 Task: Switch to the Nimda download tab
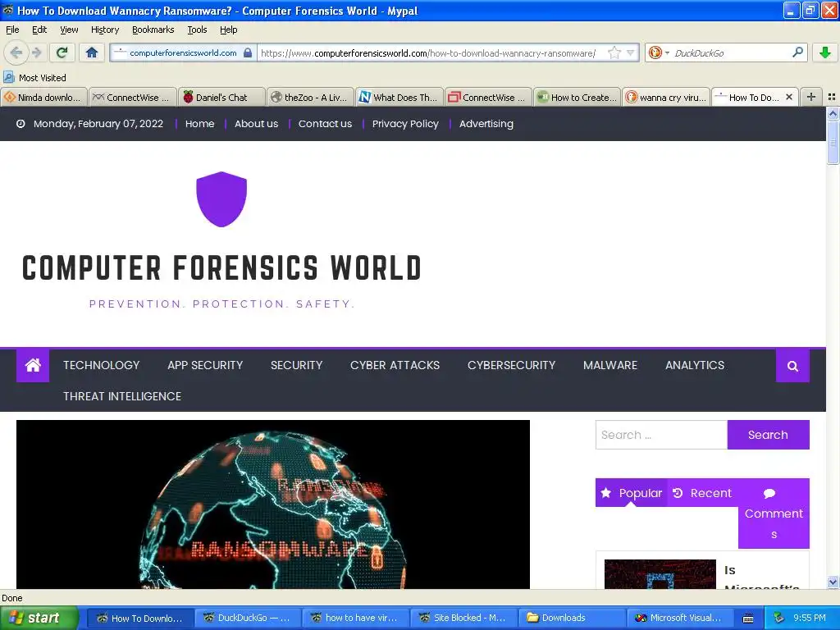click(x=44, y=97)
